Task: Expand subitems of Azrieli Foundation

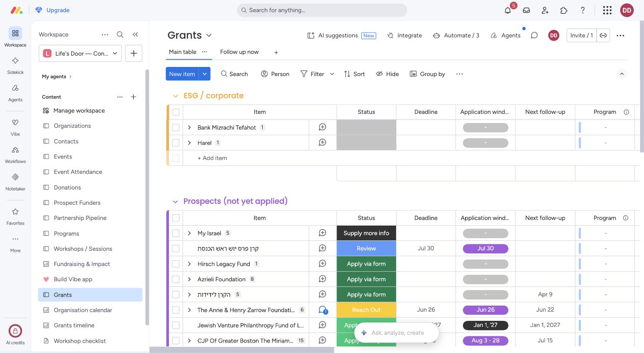Action: pos(189,279)
